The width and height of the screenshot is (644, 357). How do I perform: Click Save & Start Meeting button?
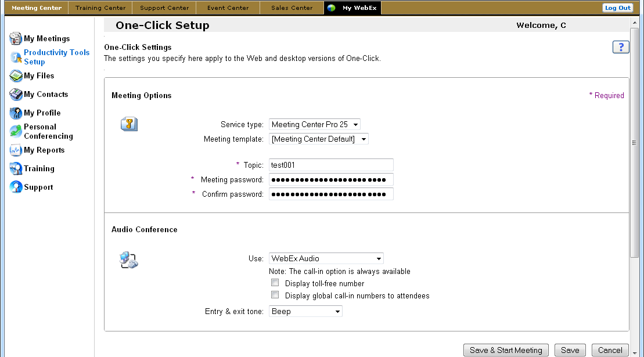click(506, 351)
